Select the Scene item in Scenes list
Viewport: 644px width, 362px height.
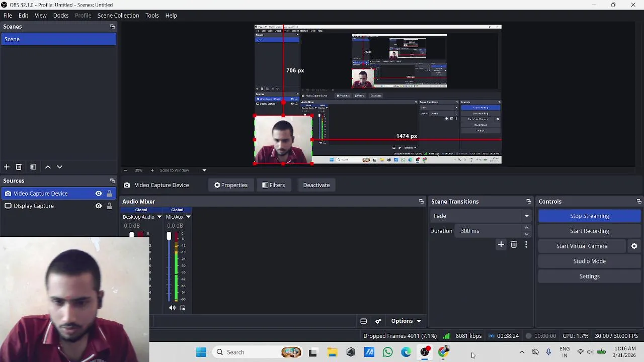click(x=58, y=39)
